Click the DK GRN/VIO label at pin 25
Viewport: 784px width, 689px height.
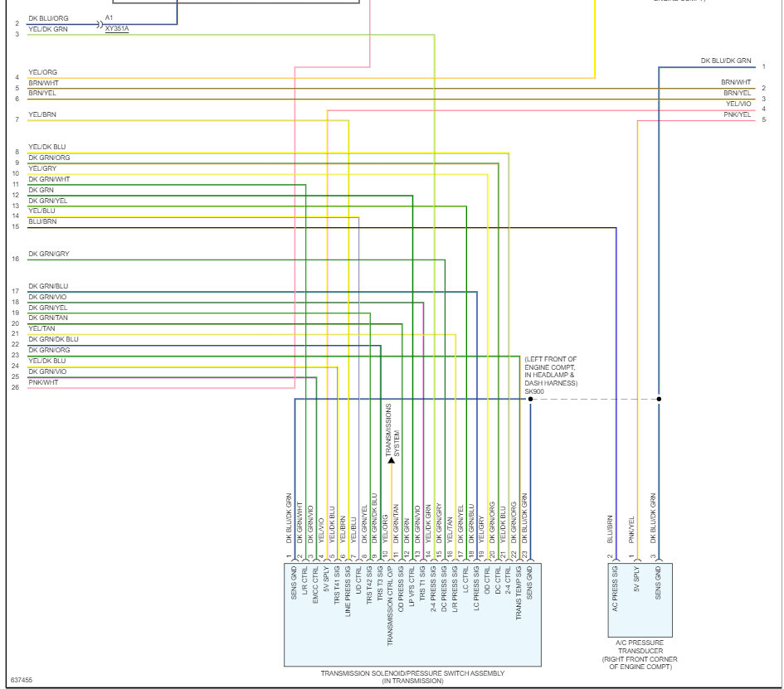pyautogui.click(x=47, y=372)
